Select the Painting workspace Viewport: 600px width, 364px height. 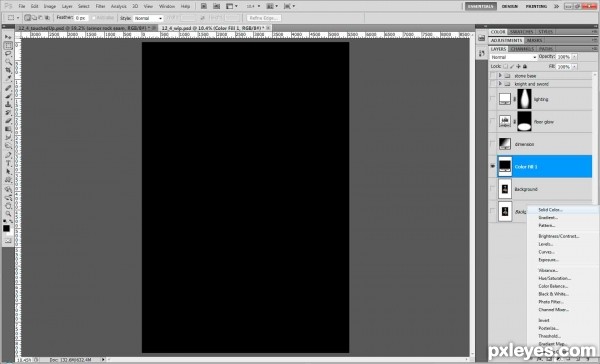[x=536, y=6]
